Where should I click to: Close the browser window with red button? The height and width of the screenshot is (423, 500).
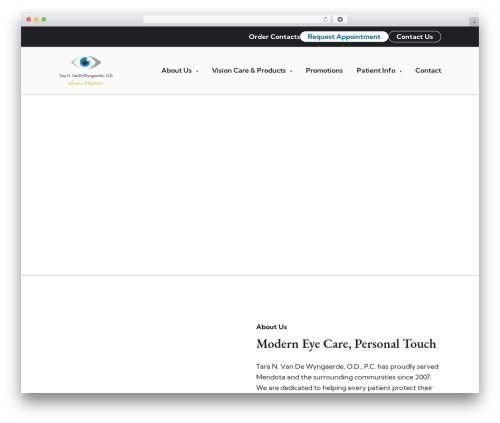point(29,19)
